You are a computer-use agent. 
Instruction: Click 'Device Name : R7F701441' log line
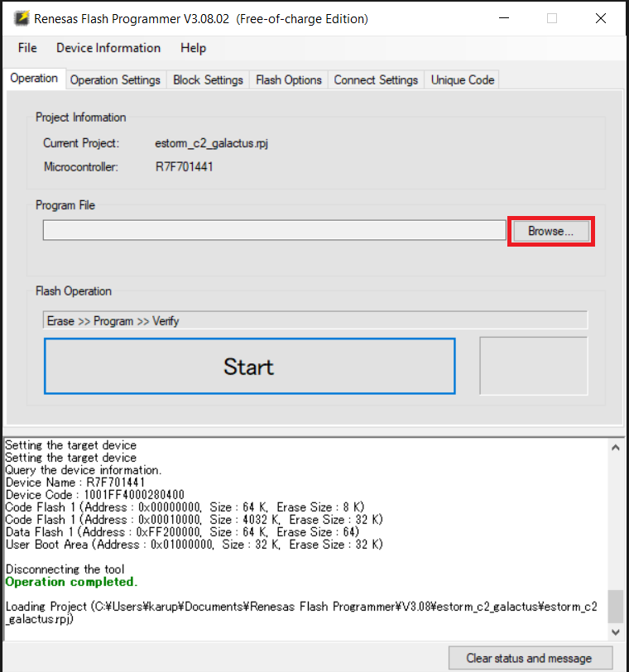75,482
